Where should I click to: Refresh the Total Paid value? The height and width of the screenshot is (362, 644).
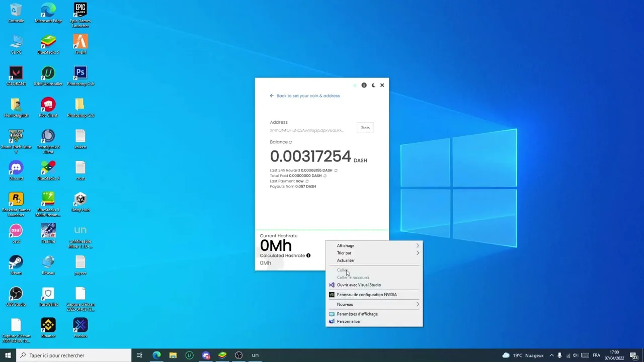pyautogui.click(x=325, y=176)
